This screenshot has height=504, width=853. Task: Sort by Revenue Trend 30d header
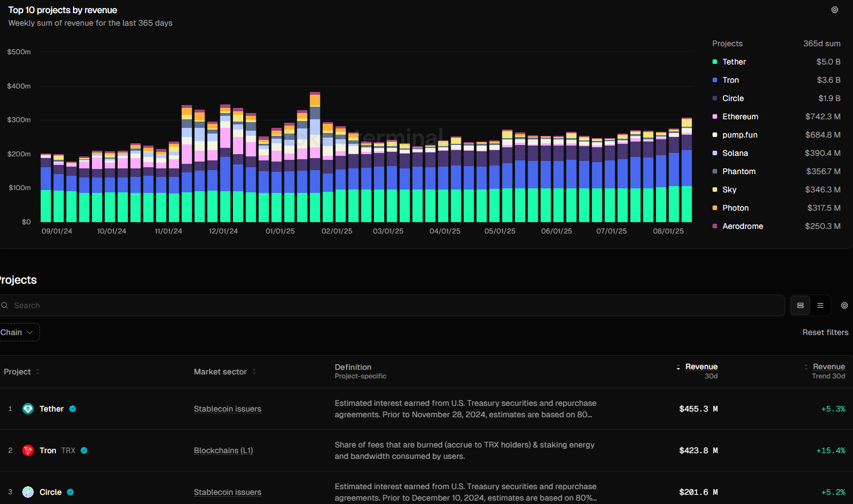828,367
